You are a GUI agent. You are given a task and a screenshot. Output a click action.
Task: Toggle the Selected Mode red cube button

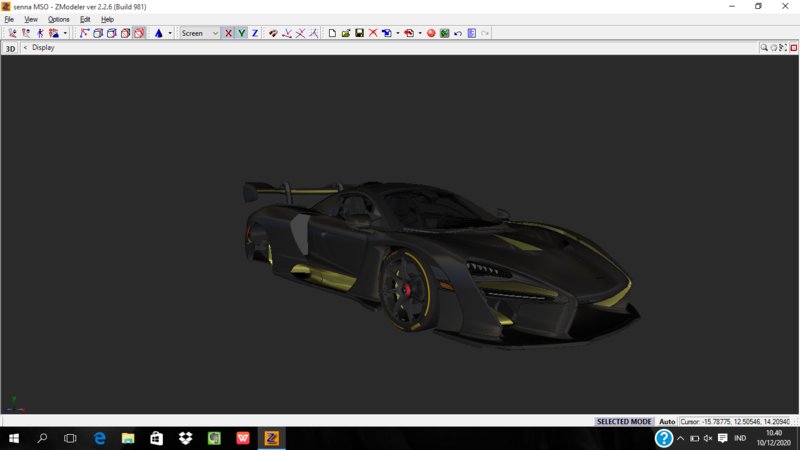click(x=139, y=33)
